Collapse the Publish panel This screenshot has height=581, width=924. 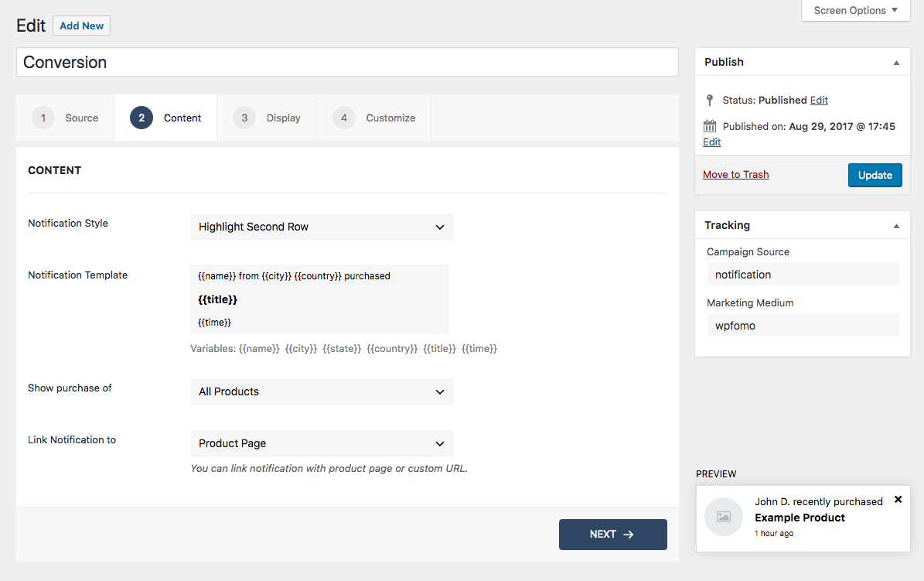tap(896, 62)
